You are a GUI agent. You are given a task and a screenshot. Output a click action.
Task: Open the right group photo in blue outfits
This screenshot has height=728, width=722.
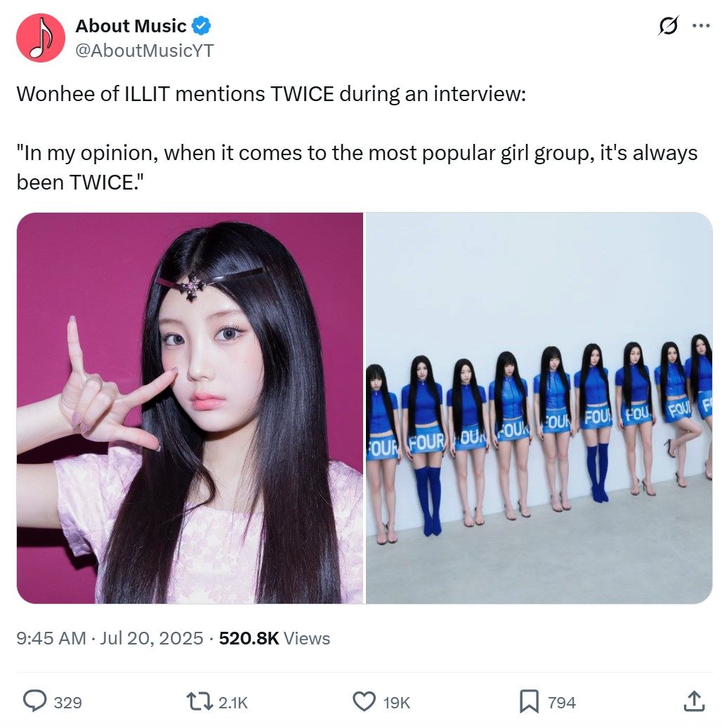tap(539, 408)
